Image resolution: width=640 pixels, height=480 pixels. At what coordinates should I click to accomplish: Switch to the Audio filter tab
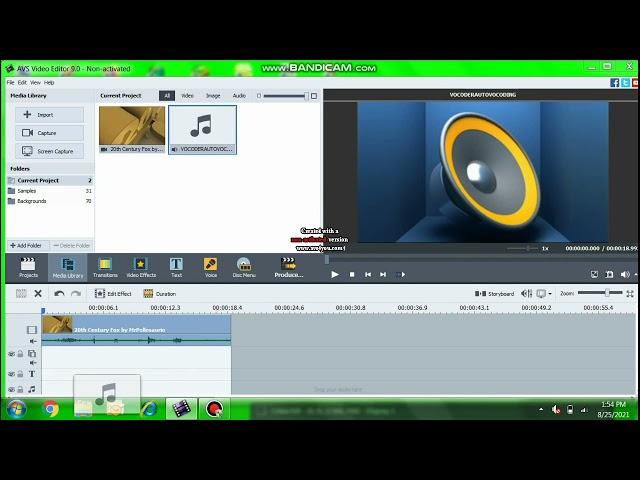[239, 96]
